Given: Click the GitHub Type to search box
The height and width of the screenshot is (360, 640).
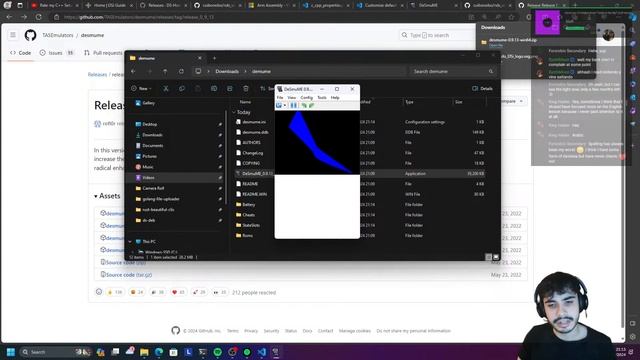Looking at the screenshot, I should coord(437,36).
